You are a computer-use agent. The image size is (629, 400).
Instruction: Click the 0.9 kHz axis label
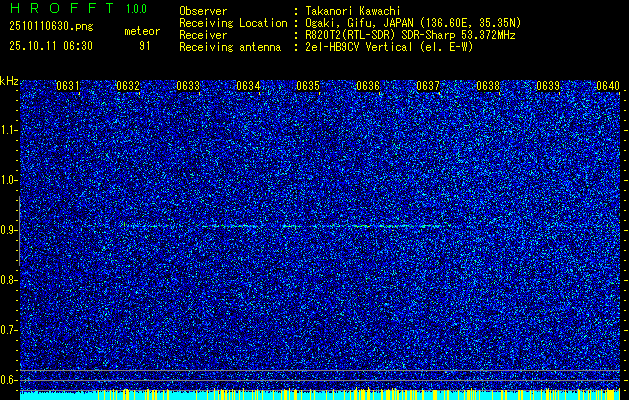[x=7, y=230]
